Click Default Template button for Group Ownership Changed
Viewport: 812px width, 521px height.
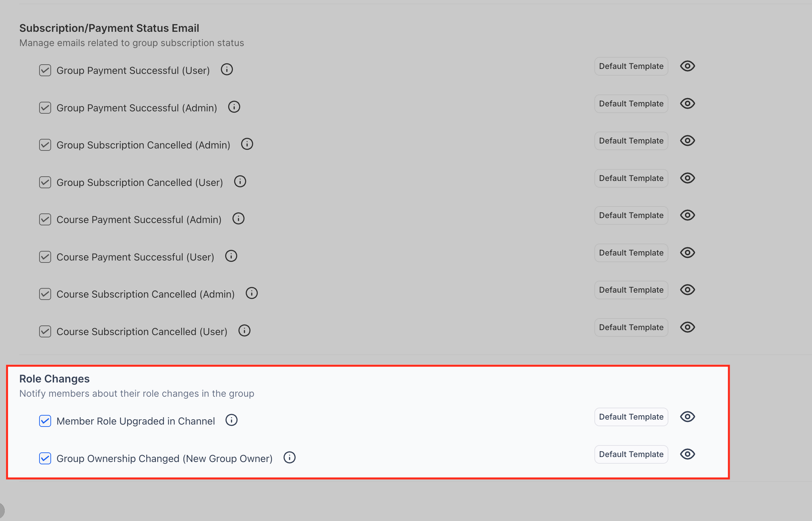tap(631, 454)
